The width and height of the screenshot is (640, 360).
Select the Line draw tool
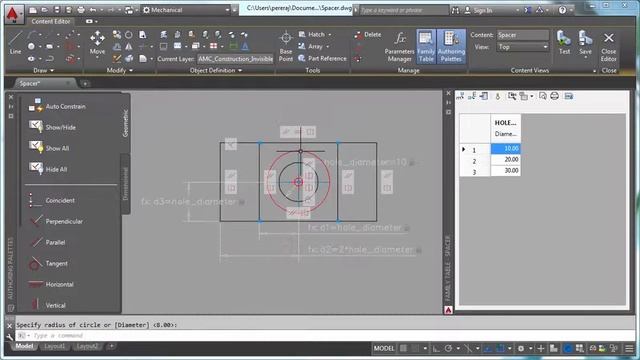coord(15,44)
